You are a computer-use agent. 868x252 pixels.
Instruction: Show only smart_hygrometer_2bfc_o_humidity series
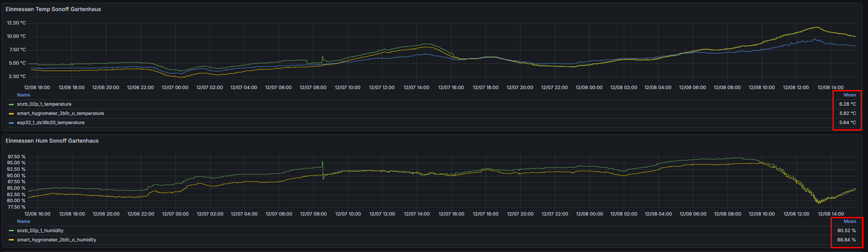pyautogui.click(x=56, y=240)
